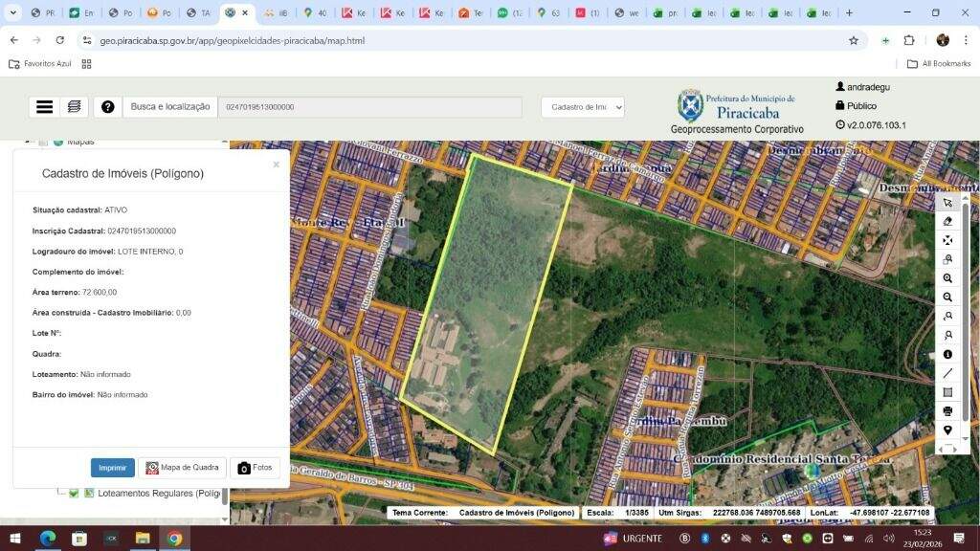
Task: Switch to the 'TA' browser tab
Action: 198,12
